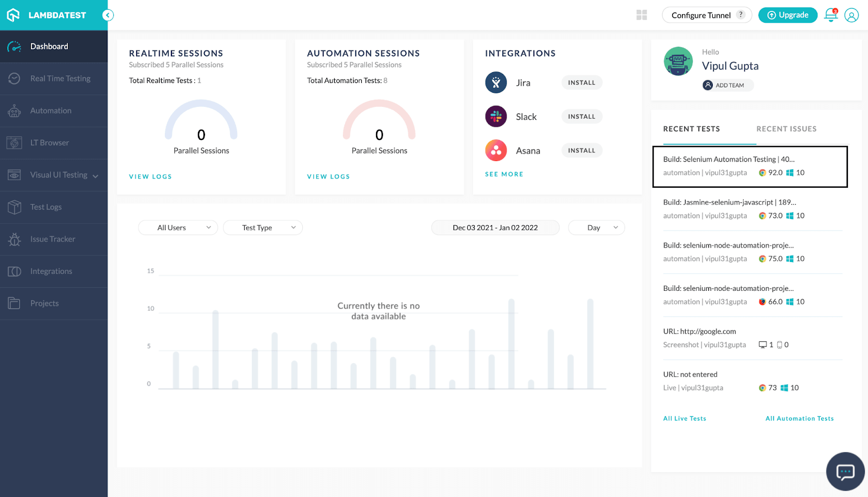
Task: Open LT Browser from the sidebar
Action: pyautogui.click(x=49, y=142)
